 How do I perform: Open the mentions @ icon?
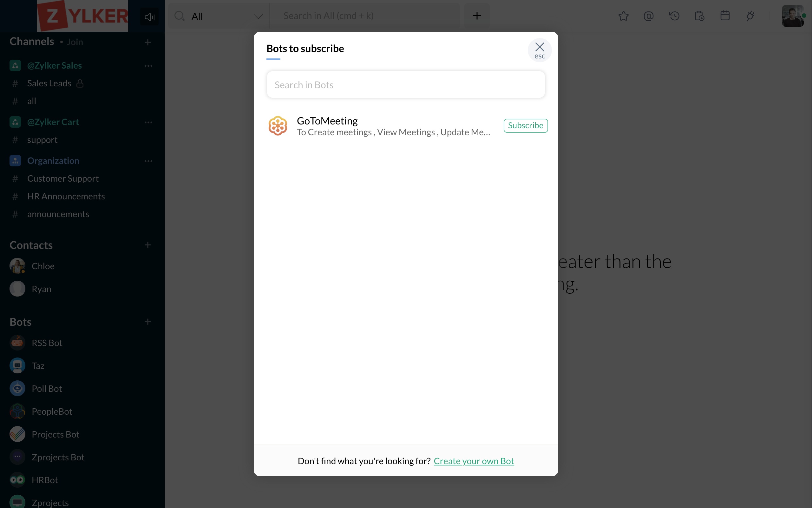click(x=648, y=16)
